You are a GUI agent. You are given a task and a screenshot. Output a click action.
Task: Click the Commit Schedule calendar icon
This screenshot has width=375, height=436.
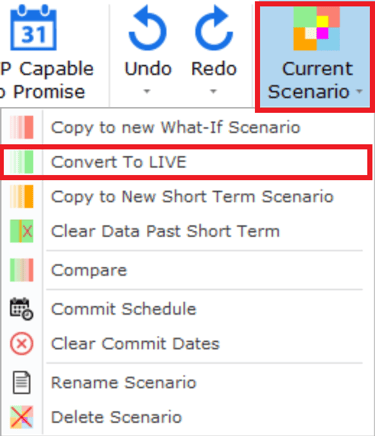(x=22, y=309)
